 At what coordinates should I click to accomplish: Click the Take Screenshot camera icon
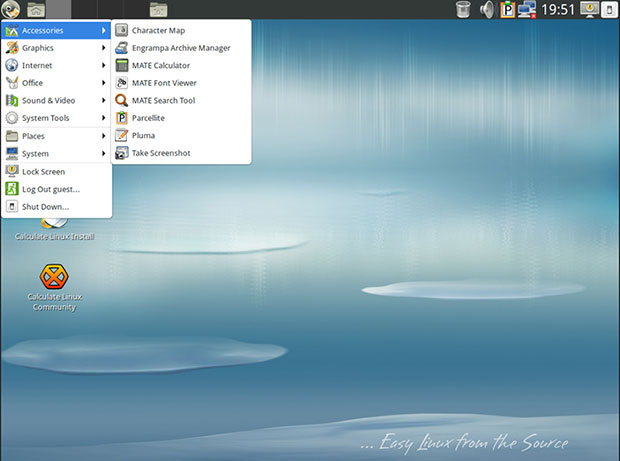click(x=121, y=153)
